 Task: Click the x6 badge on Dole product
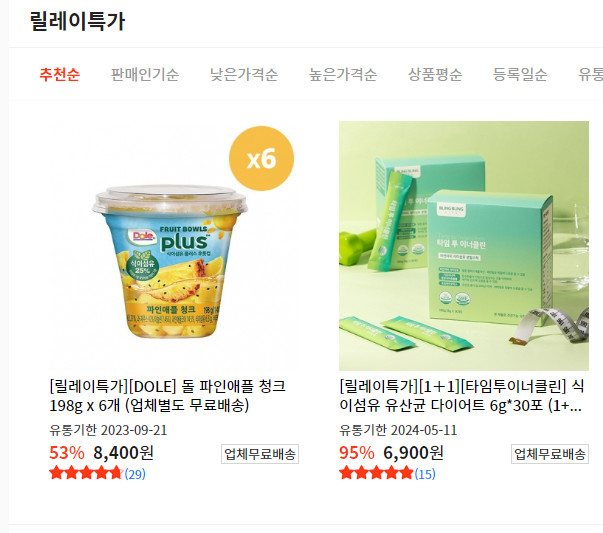[262, 158]
